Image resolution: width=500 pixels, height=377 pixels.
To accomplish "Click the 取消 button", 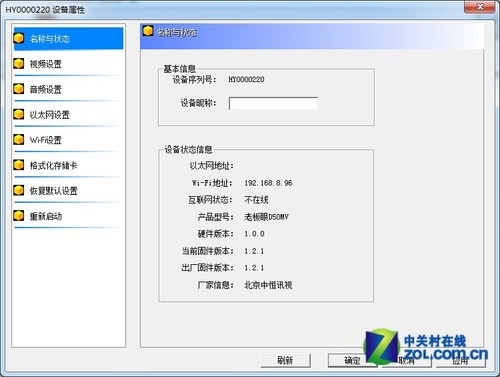I will point(406,360).
